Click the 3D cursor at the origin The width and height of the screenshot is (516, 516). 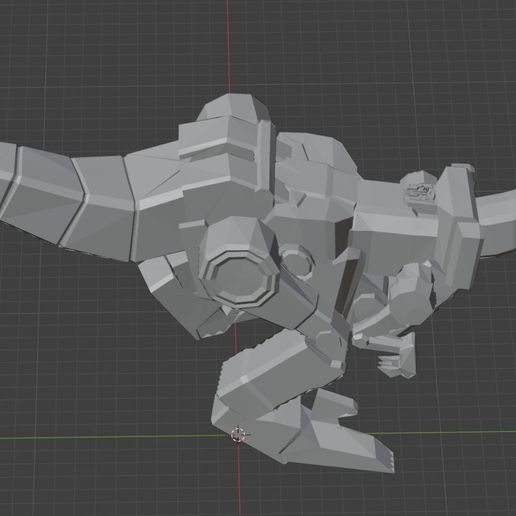238,434
